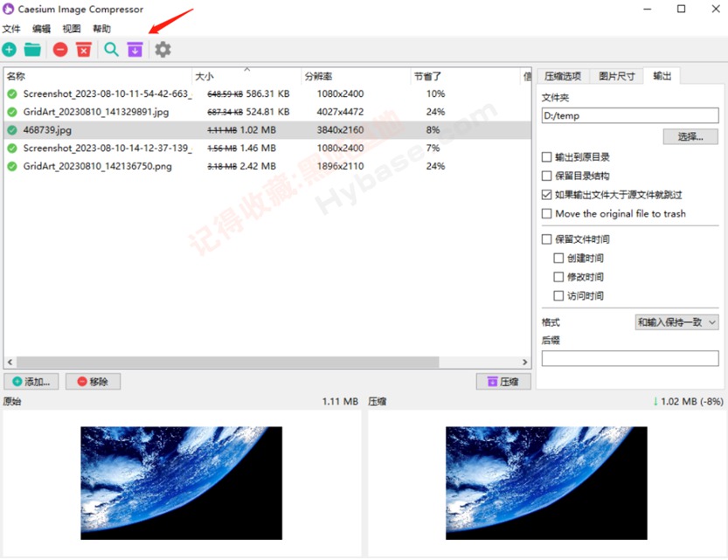728x560 pixels.
Task: Enable 输出到原目录 checkbox
Action: point(546,157)
